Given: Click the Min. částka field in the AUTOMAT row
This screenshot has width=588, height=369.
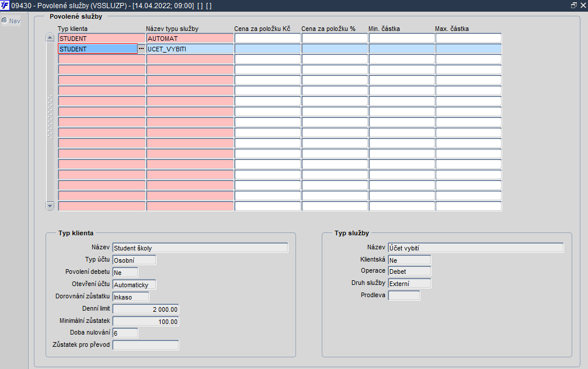Looking at the screenshot, I should pos(402,39).
